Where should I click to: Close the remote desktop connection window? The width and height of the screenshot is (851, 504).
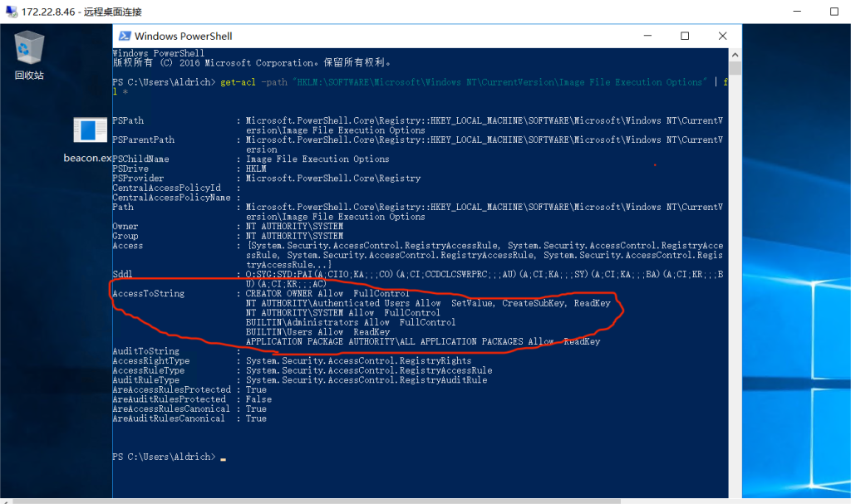pos(833,12)
